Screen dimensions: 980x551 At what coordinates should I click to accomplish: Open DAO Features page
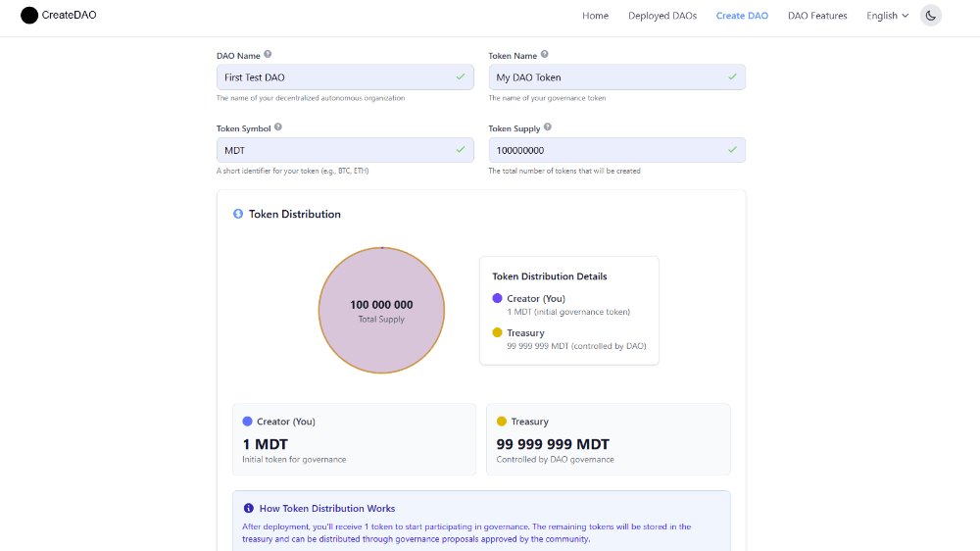point(817,16)
